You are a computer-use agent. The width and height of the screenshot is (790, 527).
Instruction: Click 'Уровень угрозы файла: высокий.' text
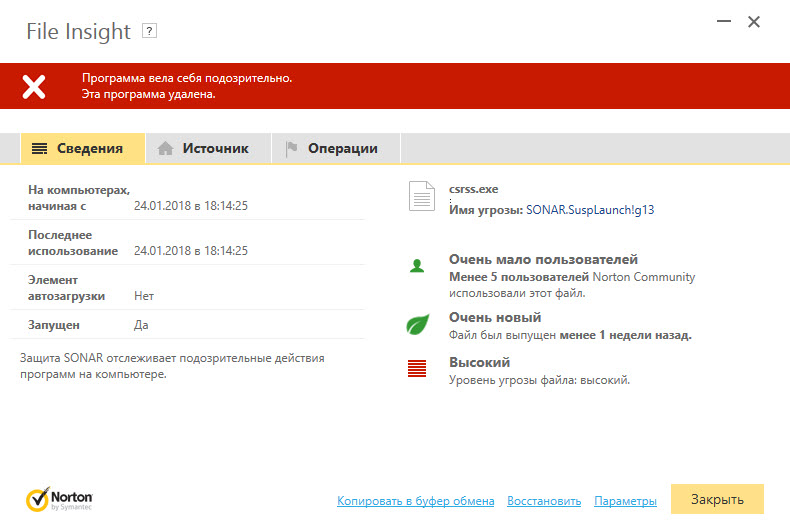(x=540, y=380)
